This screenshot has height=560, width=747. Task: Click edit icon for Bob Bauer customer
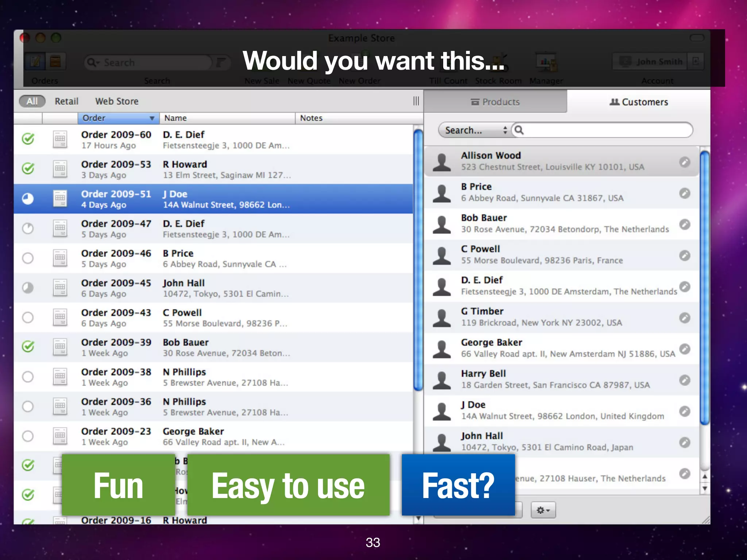(685, 224)
